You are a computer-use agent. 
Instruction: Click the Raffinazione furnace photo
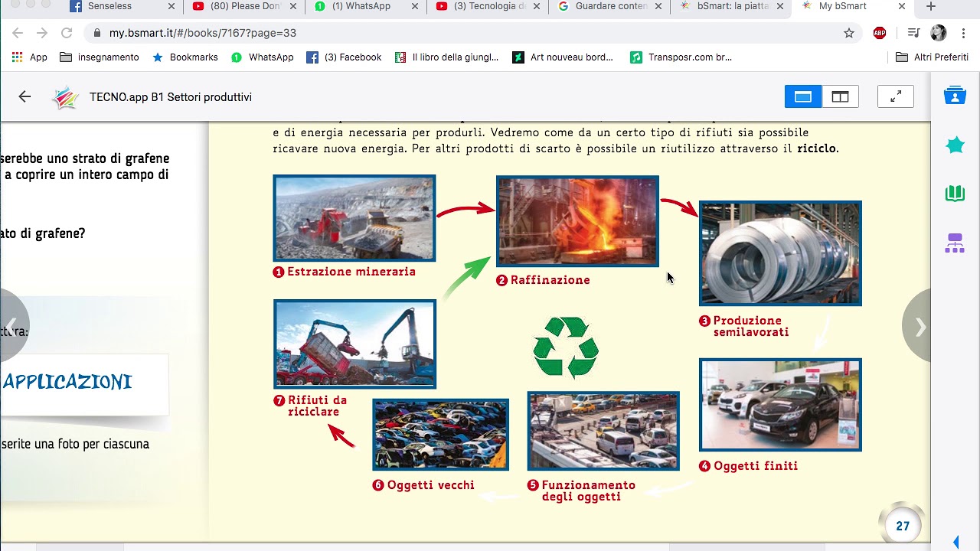click(577, 221)
